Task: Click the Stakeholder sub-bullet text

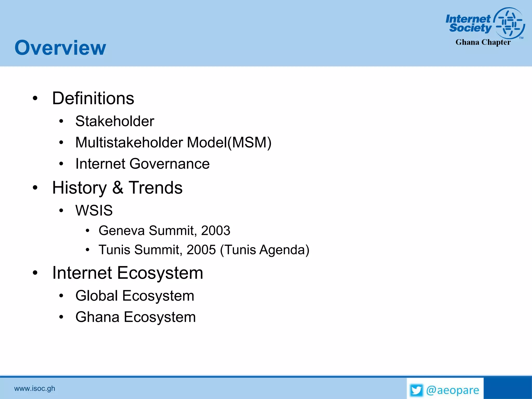Action: [115, 121]
